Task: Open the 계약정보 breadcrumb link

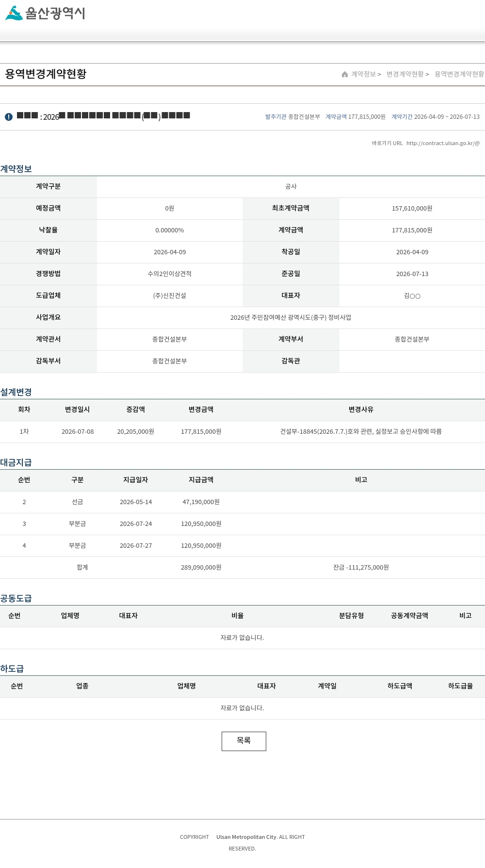Action: pyautogui.click(x=363, y=74)
